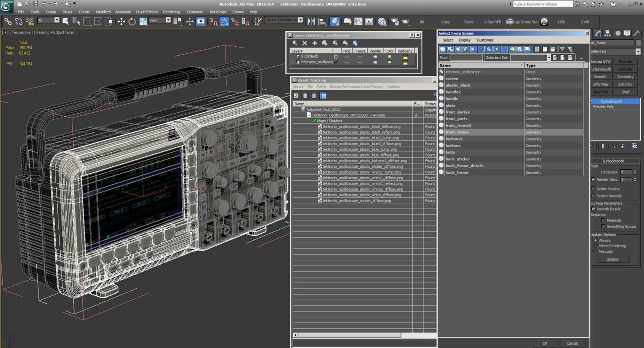
Task: Uncheck the Smooth Result checkbox
Action: pyautogui.click(x=593, y=209)
